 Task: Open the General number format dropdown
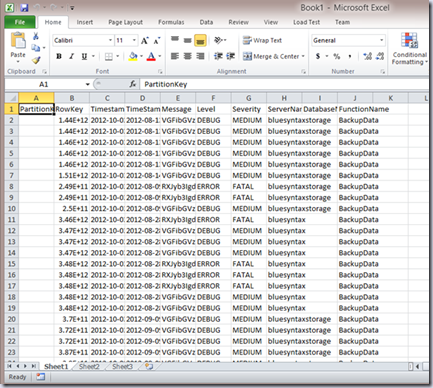[381, 40]
